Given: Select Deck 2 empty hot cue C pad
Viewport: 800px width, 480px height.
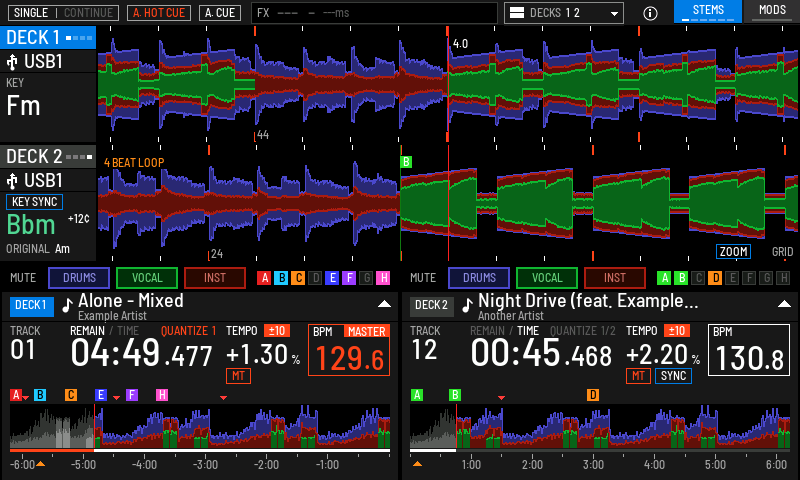Looking at the screenshot, I should (x=698, y=278).
